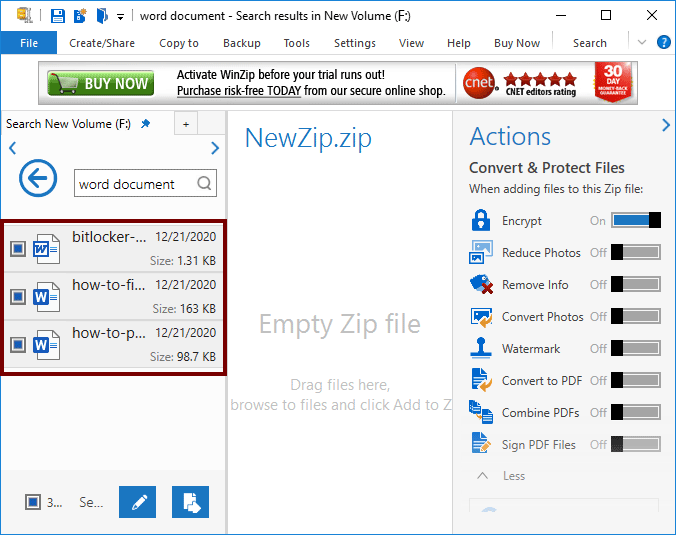The image size is (676, 535).
Task: Enable the Watermark toggle
Action: coord(636,348)
